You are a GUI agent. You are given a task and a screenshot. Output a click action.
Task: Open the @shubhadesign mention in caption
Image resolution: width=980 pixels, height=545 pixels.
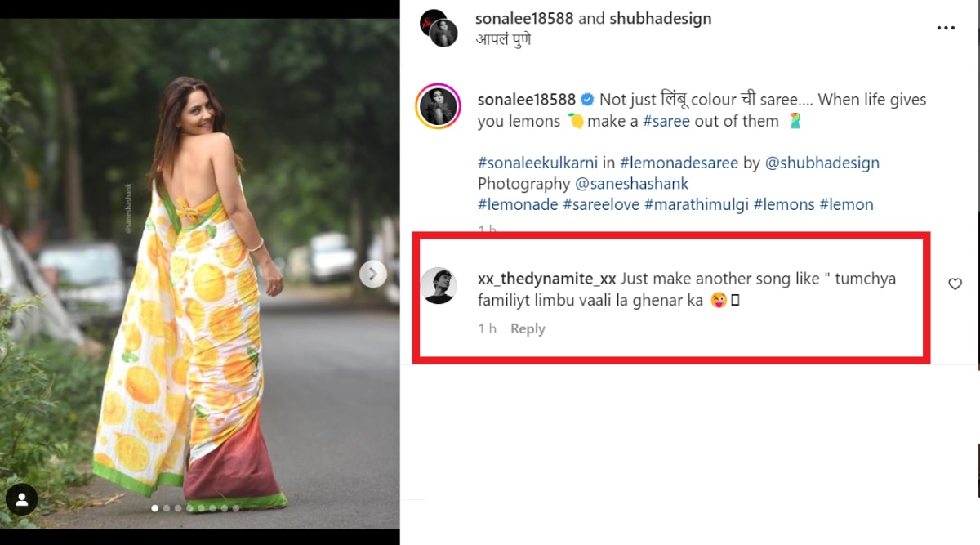tap(822, 163)
